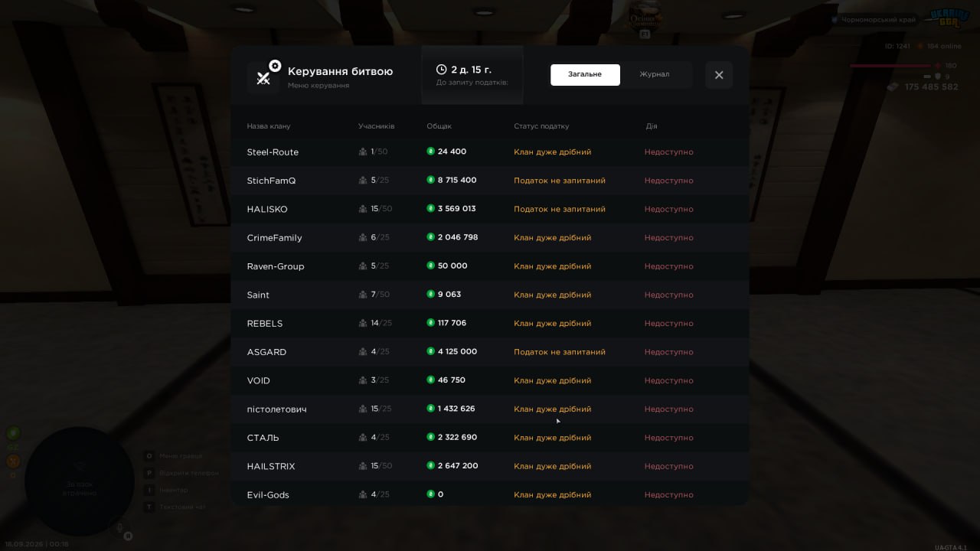Viewport: 980px width, 551px height.
Task: Click the Назва клану column header
Action: coord(269,126)
